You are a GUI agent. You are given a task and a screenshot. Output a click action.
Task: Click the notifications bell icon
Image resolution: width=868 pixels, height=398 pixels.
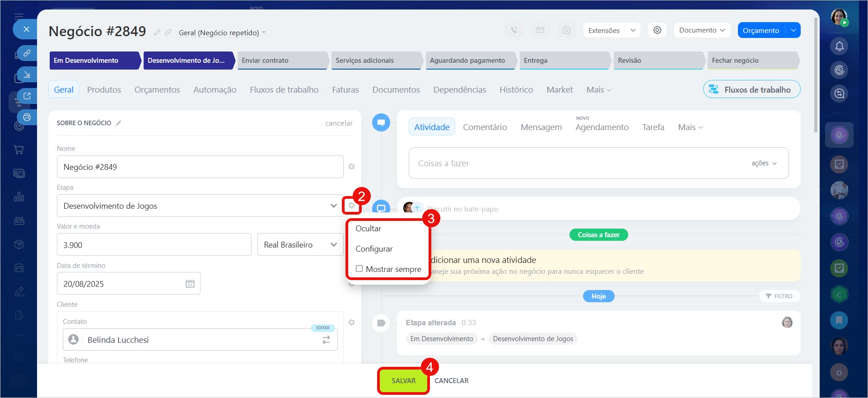(839, 46)
